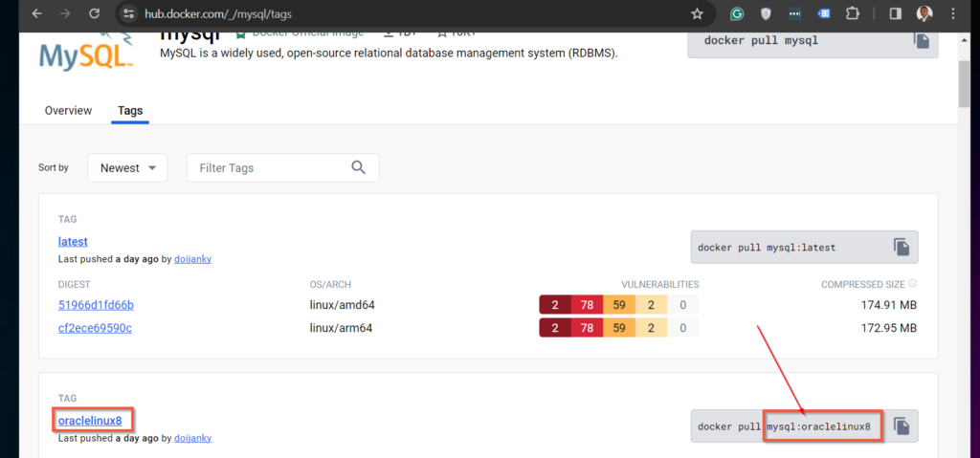Open the dark three-dots extension icon

pos(795,13)
